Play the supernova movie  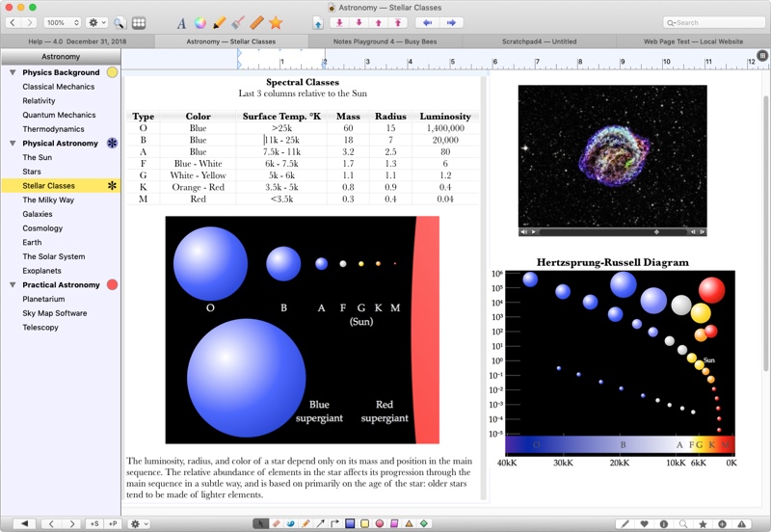click(533, 231)
